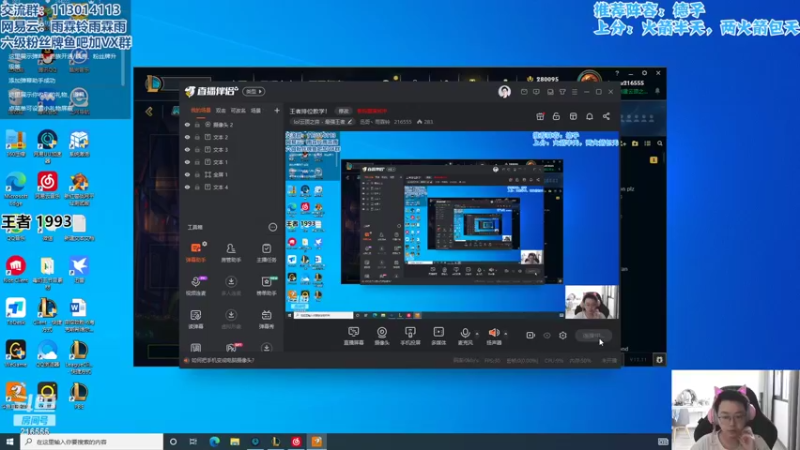
Task: Add a new scene with plus button
Action: pyautogui.click(x=277, y=110)
